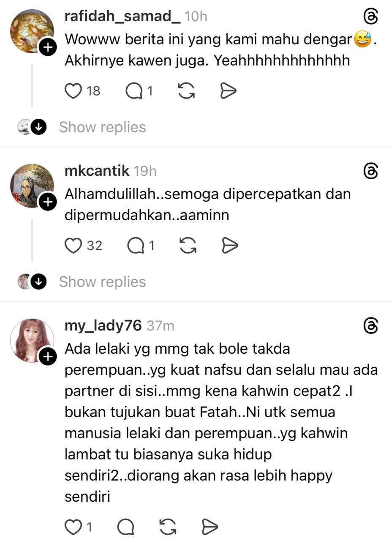Image resolution: width=392 pixels, height=541 pixels.
Task: Follow rafidah_samad_ using the avatar's plus badge
Action: click(x=48, y=47)
